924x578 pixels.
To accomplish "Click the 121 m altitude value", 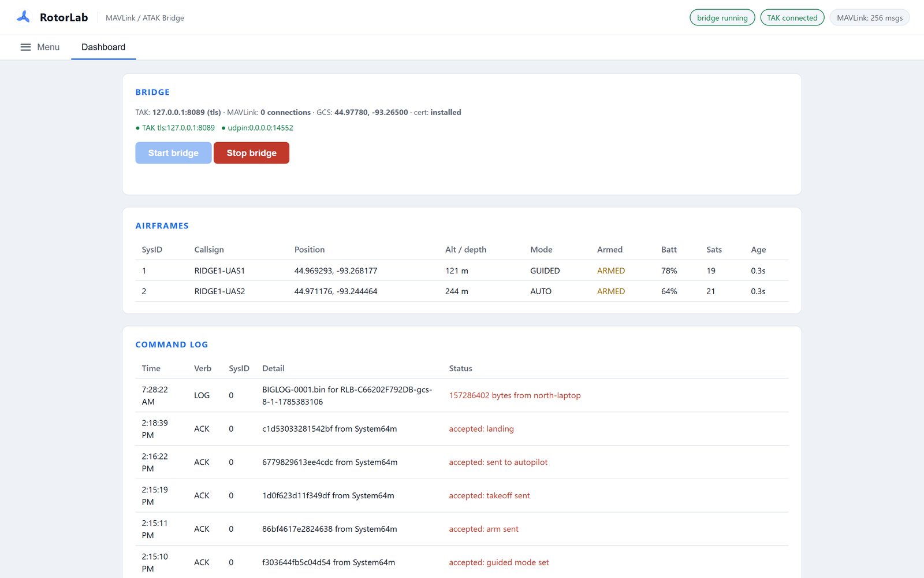I will [456, 271].
